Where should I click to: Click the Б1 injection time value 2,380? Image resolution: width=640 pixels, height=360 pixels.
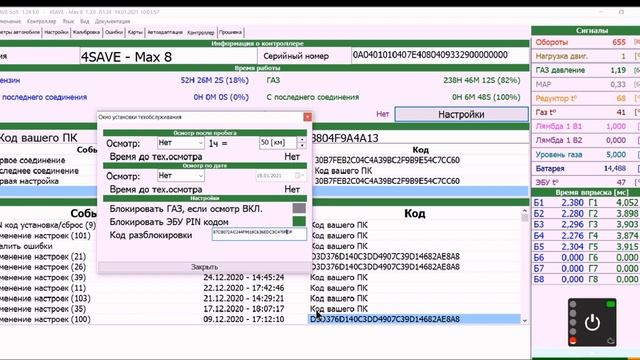(x=572, y=203)
